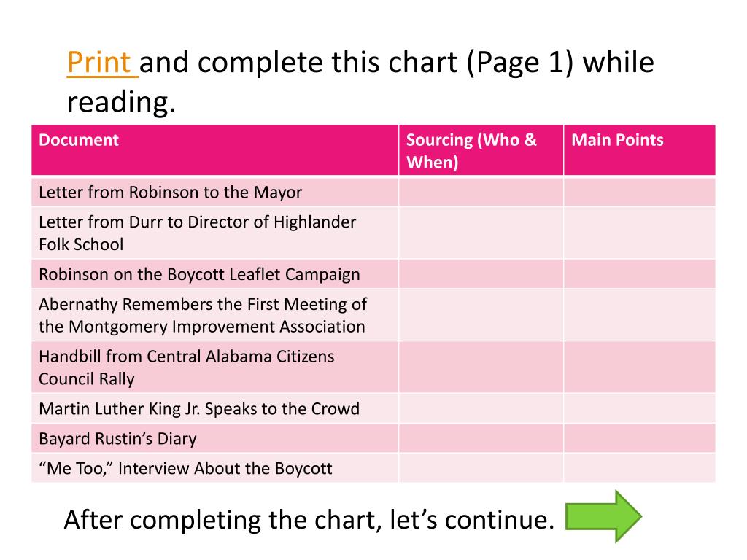Click the green continue arrow
The image size is (747, 560).
tap(603, 517)
